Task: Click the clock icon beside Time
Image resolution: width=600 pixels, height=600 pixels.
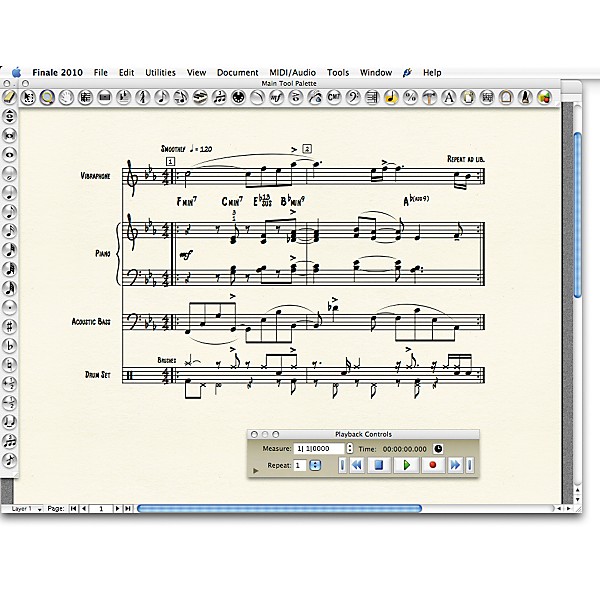Action: click(438, 448)
